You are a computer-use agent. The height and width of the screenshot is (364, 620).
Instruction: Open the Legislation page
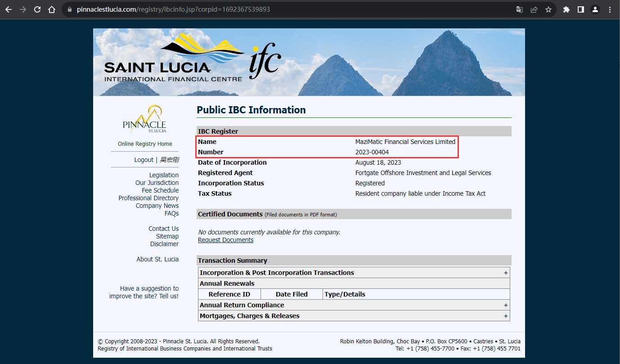click(x=164, y=175)
